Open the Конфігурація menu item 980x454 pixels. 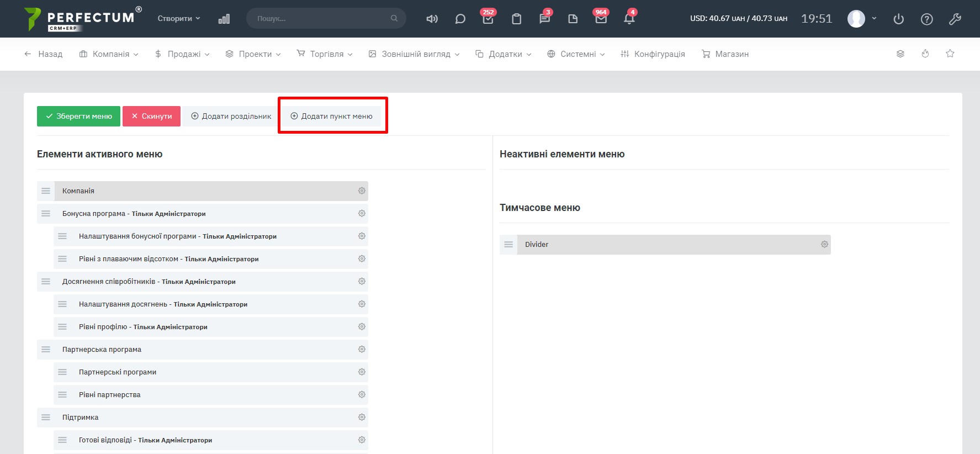(653, 54)
